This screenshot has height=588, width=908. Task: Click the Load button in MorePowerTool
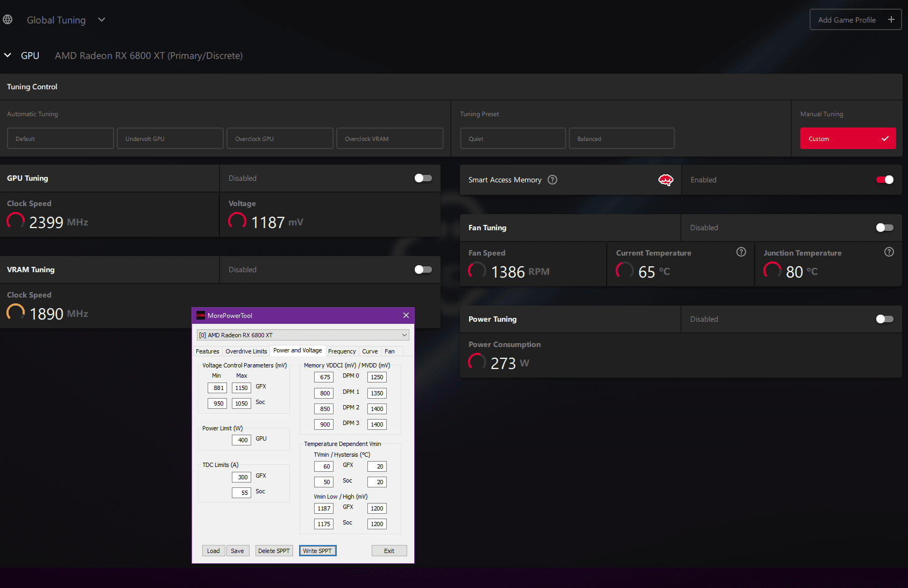tap(214, 551)
